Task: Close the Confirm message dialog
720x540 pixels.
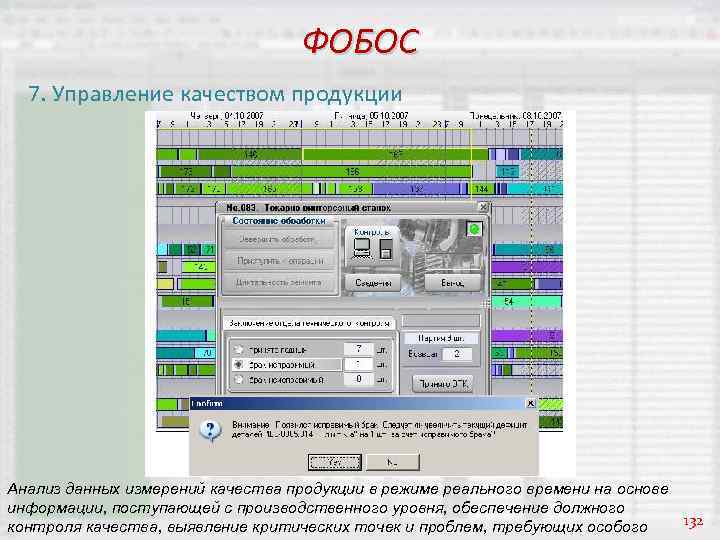Action: point(530,403)
